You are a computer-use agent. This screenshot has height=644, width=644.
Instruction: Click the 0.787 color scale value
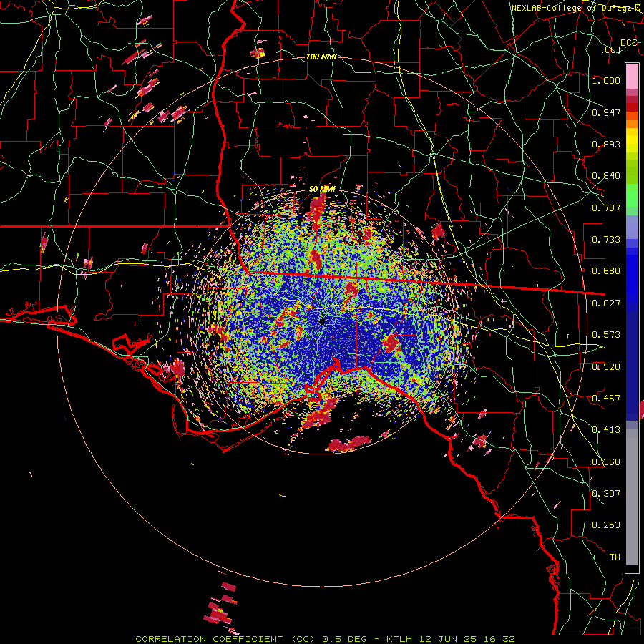click(x=606, y=208)
